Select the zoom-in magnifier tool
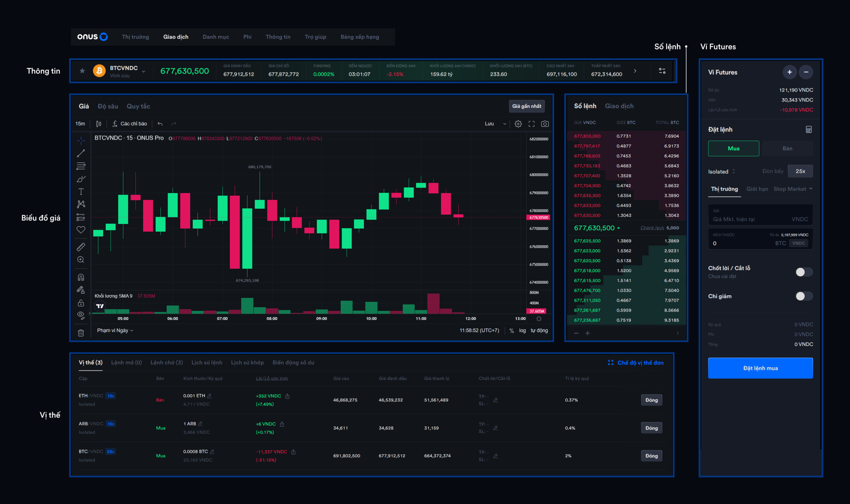Viewport: 850px width, 504px height. (81, 260)
